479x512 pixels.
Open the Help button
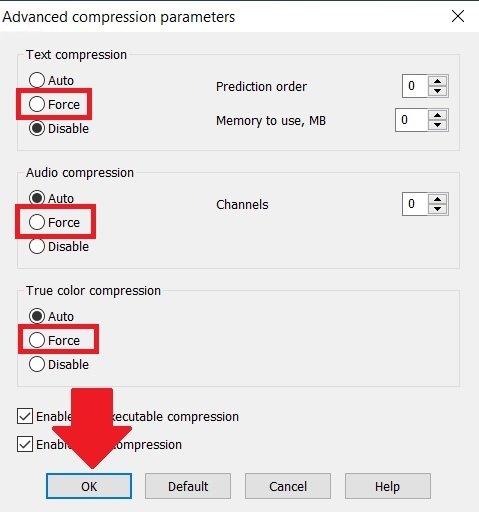[388, 486]
